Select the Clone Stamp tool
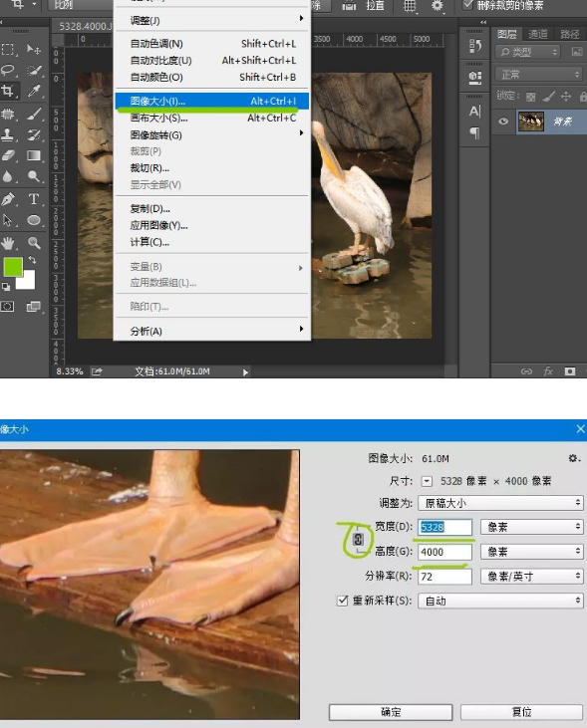The height and width of the screenshot is (728, 587). point(8,134)
